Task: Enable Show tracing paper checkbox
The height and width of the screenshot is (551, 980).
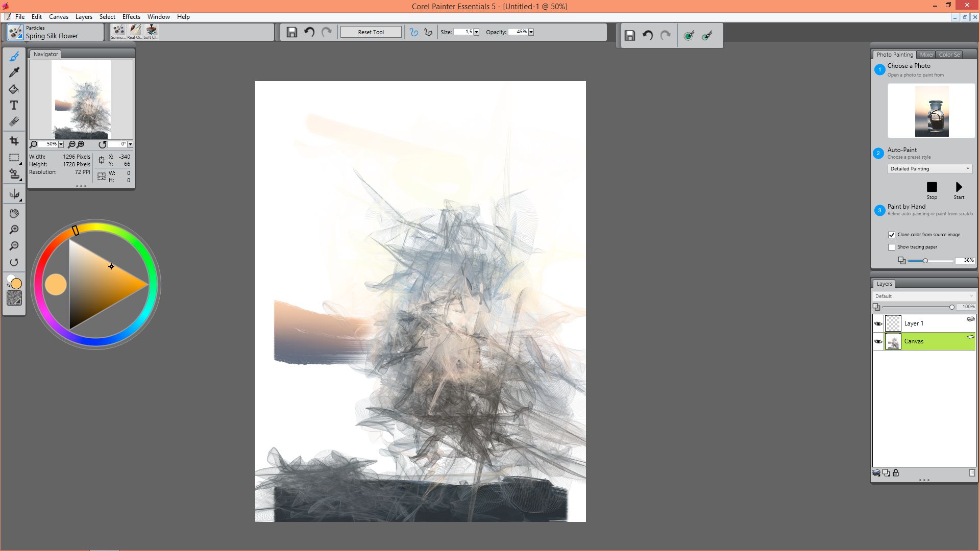Action: (892, 247)
